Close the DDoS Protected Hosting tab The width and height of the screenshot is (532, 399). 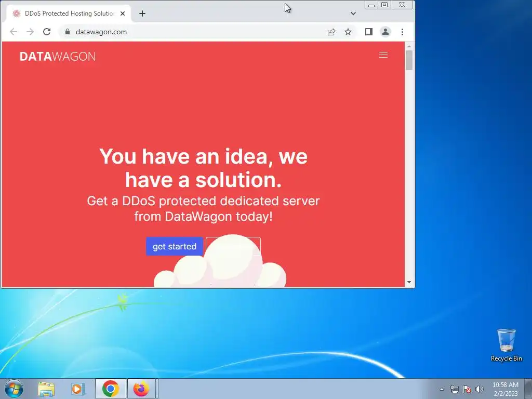tap(123, 14)
